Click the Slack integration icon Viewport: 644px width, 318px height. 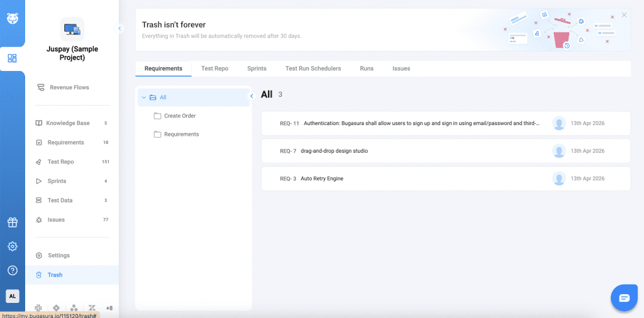(38, 308)
